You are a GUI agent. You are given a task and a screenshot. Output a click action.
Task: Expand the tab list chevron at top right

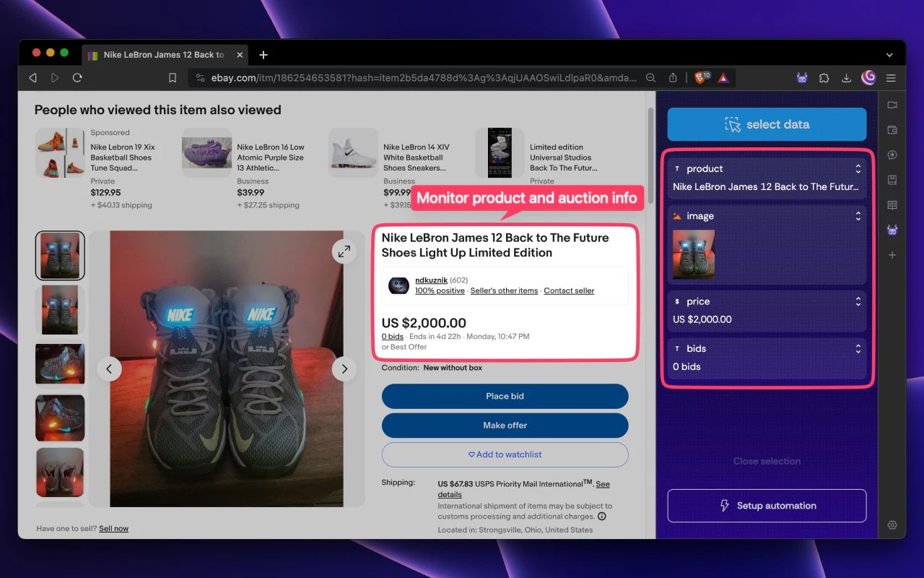890,55
